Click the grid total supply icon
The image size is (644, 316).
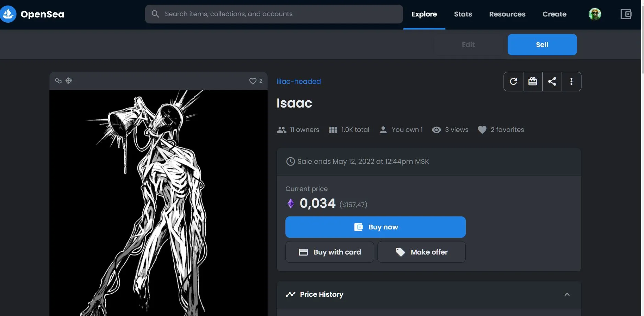[x=333, y=130]
